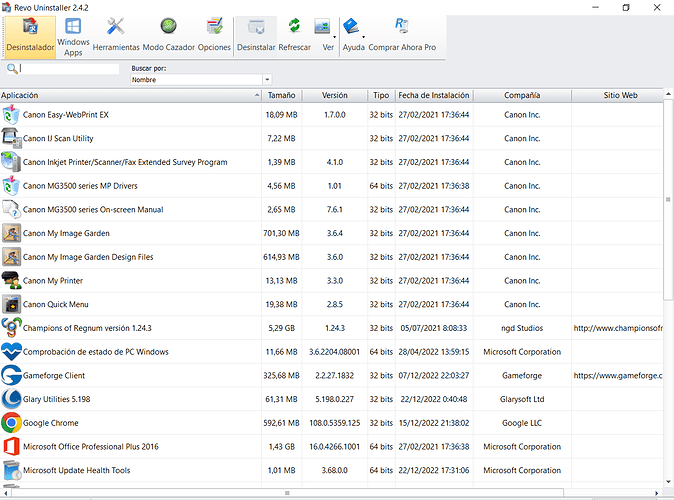Click the magnifier search icon
The width and height of the screenshot is (674, 500).
click(x=12, y=69)
